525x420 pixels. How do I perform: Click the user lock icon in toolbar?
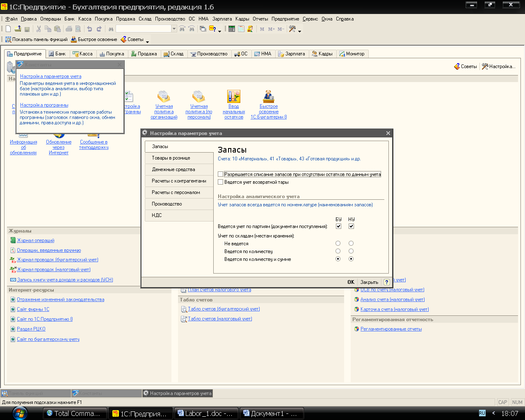(250, 29)
